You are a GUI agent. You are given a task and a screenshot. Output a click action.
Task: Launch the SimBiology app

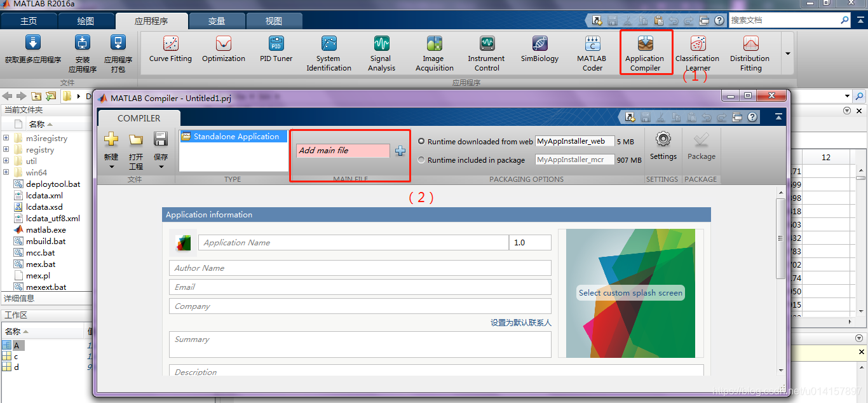[539, 48]
